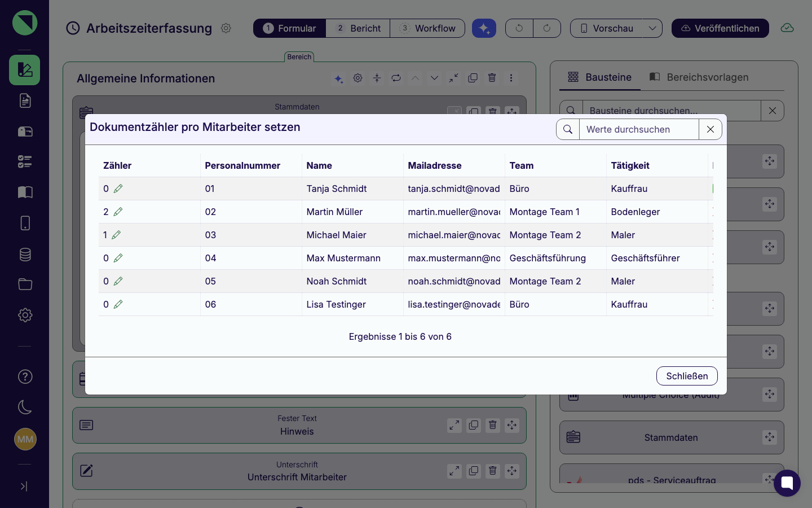Expand the sidebar with arrow icon

pyautogui.click(x=24, y=486)
